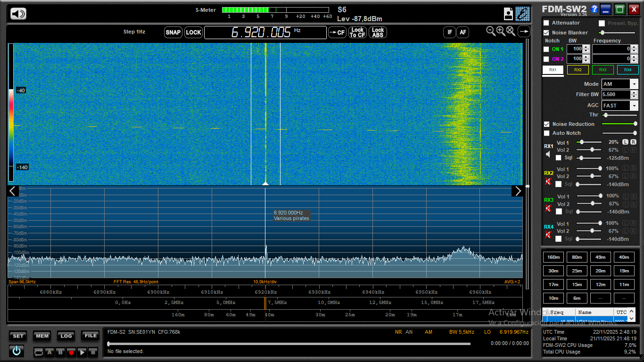Image resolution: width=644 pixels, height=362 pixels.
Task: Open the user profile icon at top
Action: tap(508, 14)
